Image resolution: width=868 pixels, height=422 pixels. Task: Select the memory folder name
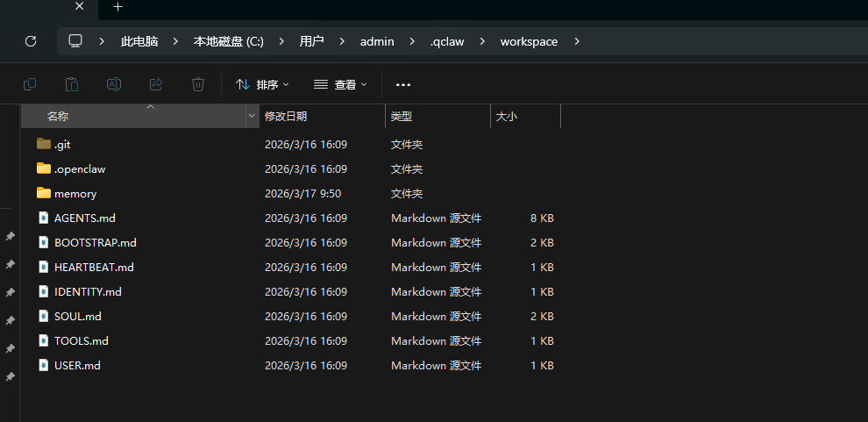pos(75,194)
